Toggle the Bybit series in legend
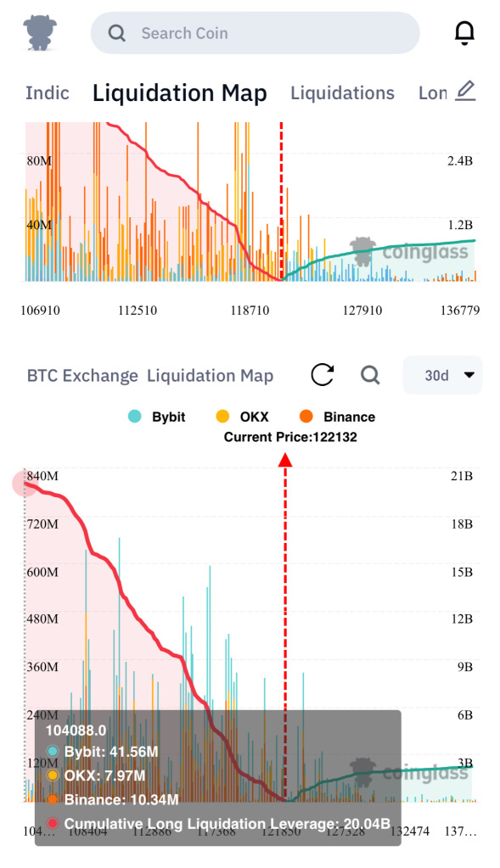 [157, 417]
